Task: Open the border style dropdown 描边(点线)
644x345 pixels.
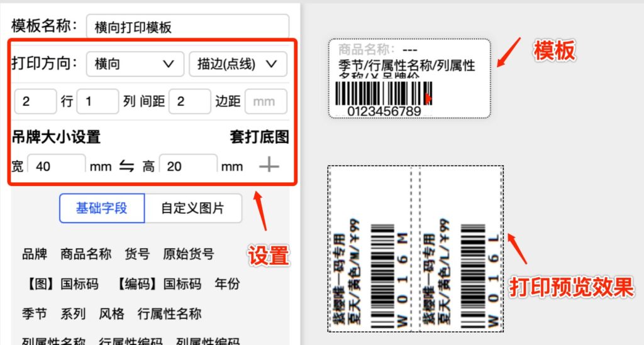Action: tap(238, 64)
